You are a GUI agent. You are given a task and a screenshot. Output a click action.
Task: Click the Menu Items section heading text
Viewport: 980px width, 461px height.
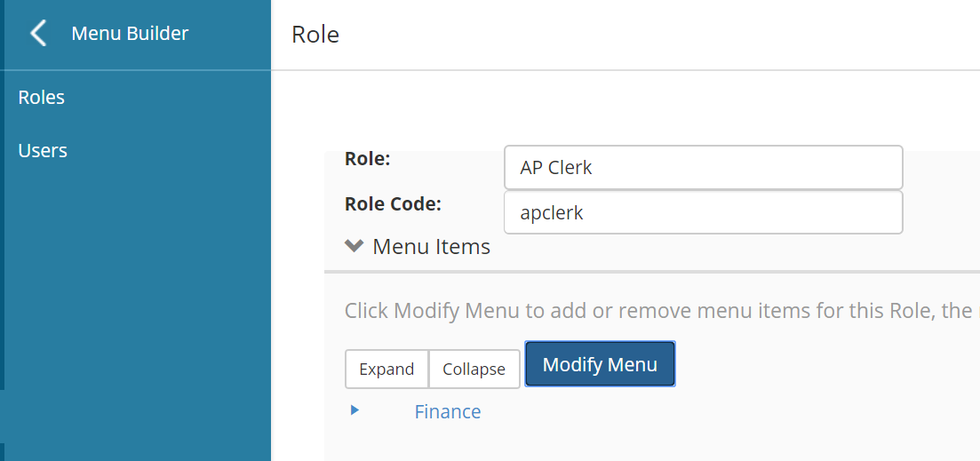tap(431, 246)
